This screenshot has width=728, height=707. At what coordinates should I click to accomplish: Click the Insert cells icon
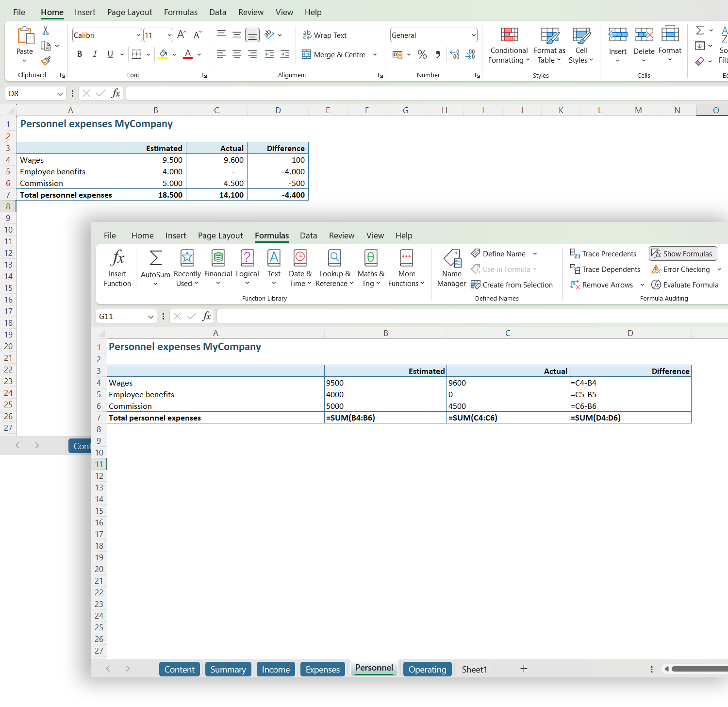pyautogui.click(x=618, y=35)
